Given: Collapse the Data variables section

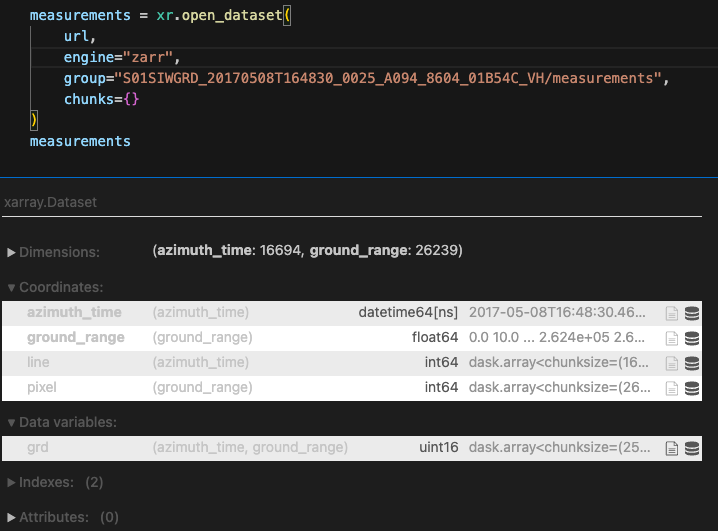Looking at the screenshot, I should 62,422.
